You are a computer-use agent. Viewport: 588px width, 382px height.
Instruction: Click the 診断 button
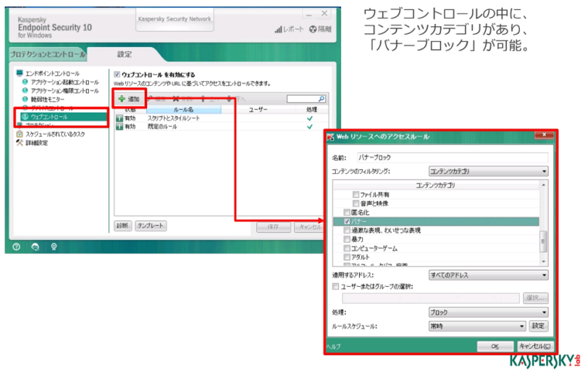pyautogui.click(x=123, y=226)
